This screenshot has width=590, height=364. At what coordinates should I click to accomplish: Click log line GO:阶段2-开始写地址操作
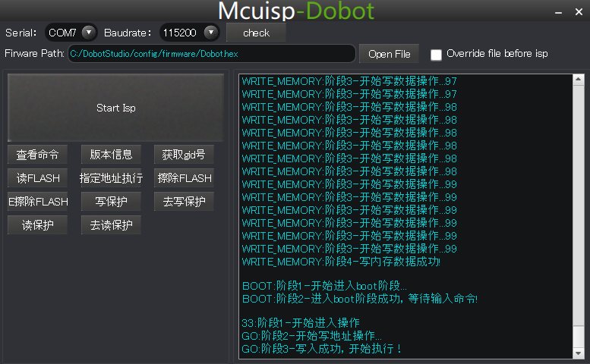pos(311,335)
